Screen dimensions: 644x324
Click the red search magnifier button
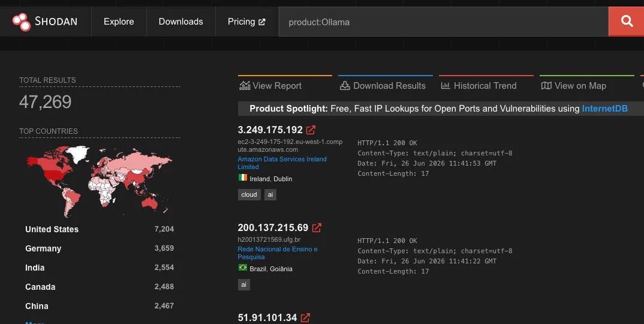(627, 22)
